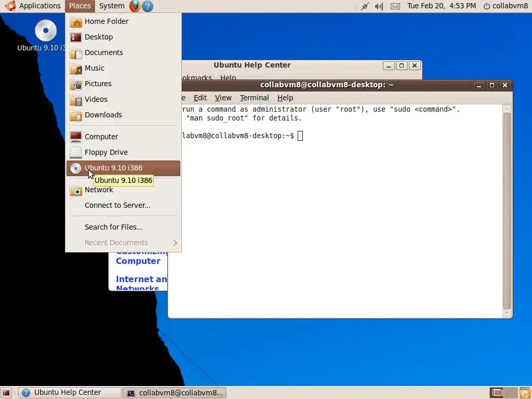Open the Help menu in Terminal window
This screenshot has height=399, width=532.
click(285, 98)
